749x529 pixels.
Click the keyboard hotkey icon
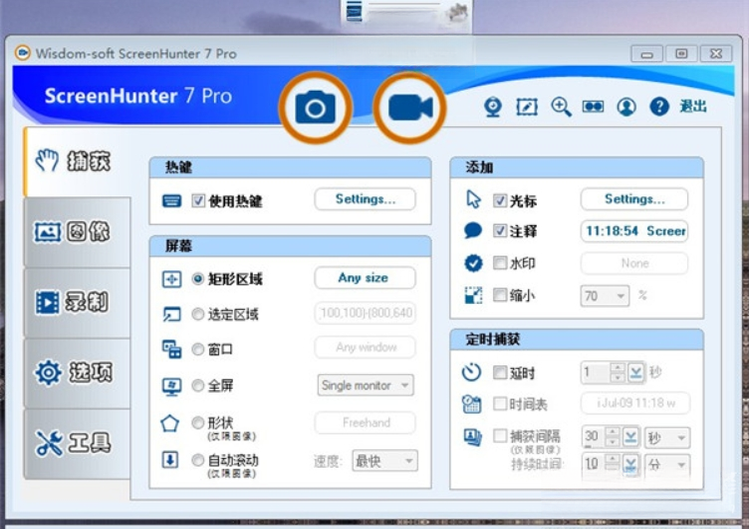pos(171,201)
